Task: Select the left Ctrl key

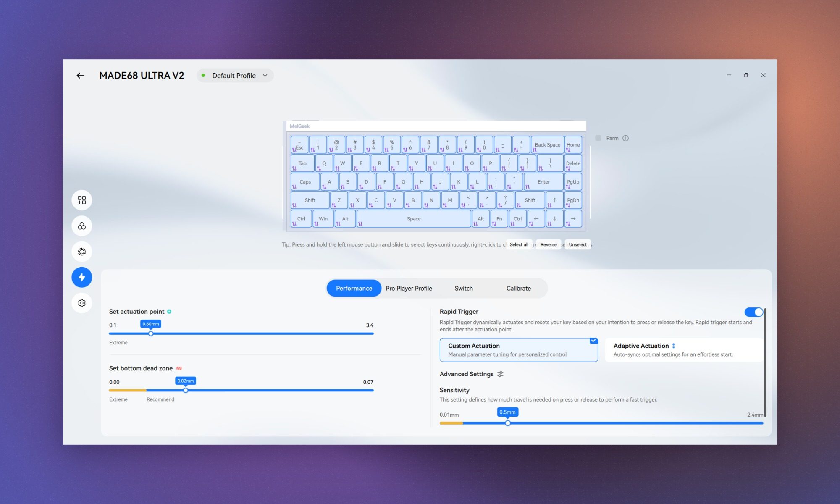Action: point(301,219)
